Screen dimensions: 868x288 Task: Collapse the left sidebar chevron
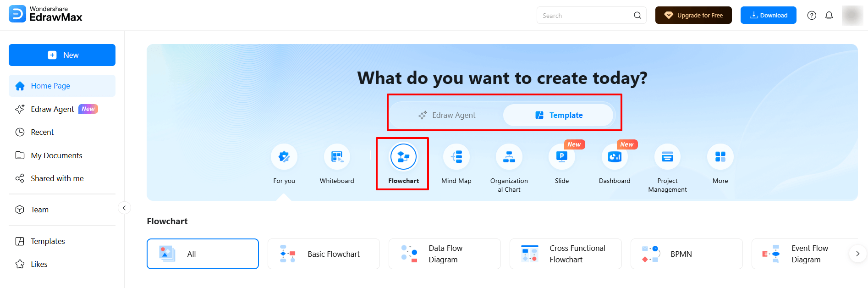coord(124,208)
